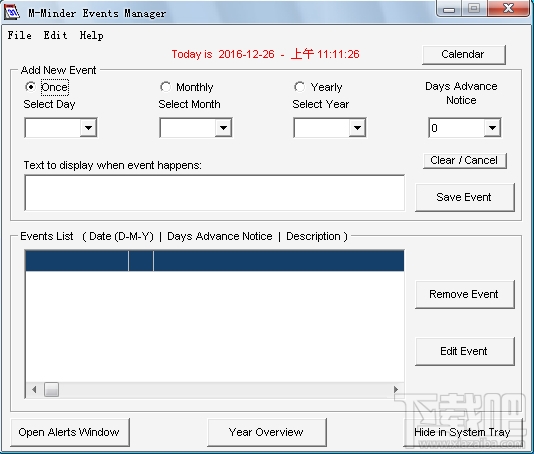The height and width of the screenshot is (454, 534).
Task: Click the events list horizontal scrollbar thumb
Action: (x=51, y=389)
